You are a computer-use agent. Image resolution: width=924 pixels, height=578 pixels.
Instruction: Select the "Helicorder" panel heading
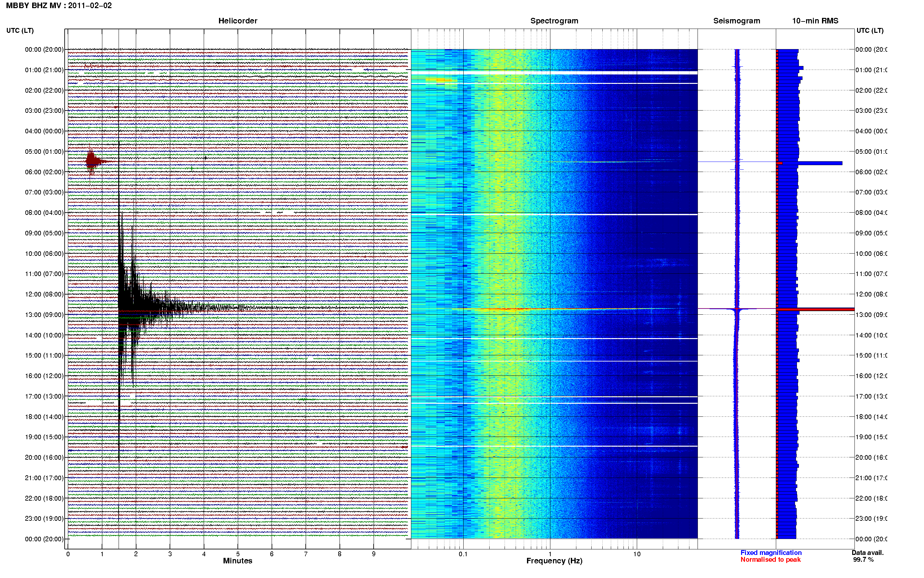pyautogui.click(x=237, y=21)
